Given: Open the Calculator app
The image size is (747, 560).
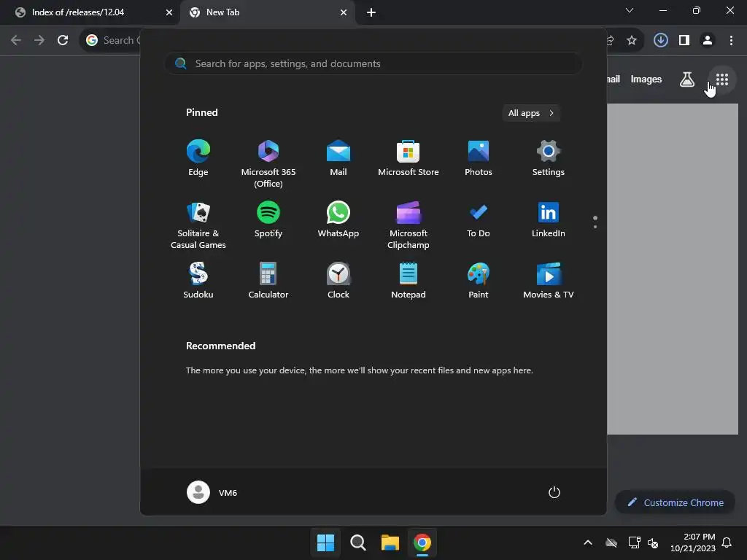Looking at the screenshot, I should (x=268, y=281).
